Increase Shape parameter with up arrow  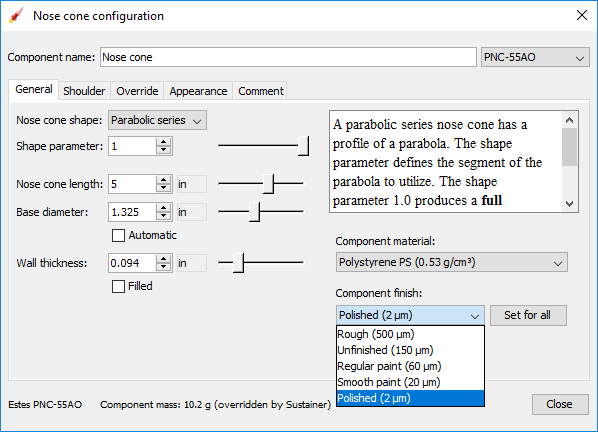pyautogui.click(x=164, y=141)
